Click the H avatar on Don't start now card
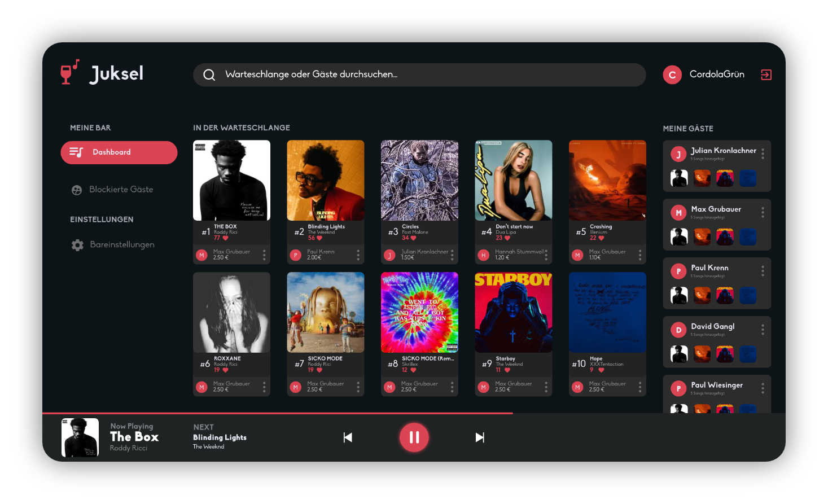Image resolution: width=828 pixels, height=504 pixels. pos(483,255)
